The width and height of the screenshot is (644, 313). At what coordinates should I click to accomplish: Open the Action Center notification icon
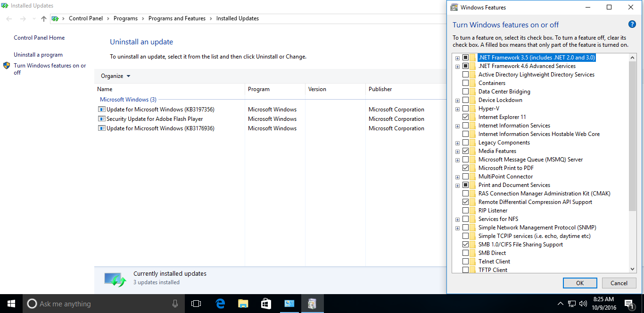coord(629,304)
